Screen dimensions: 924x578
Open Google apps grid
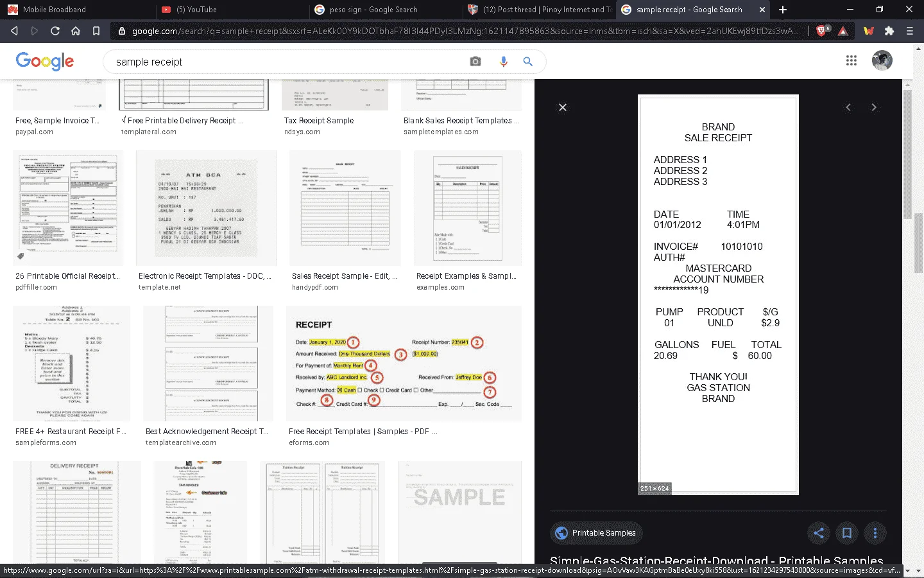[851, 60]
